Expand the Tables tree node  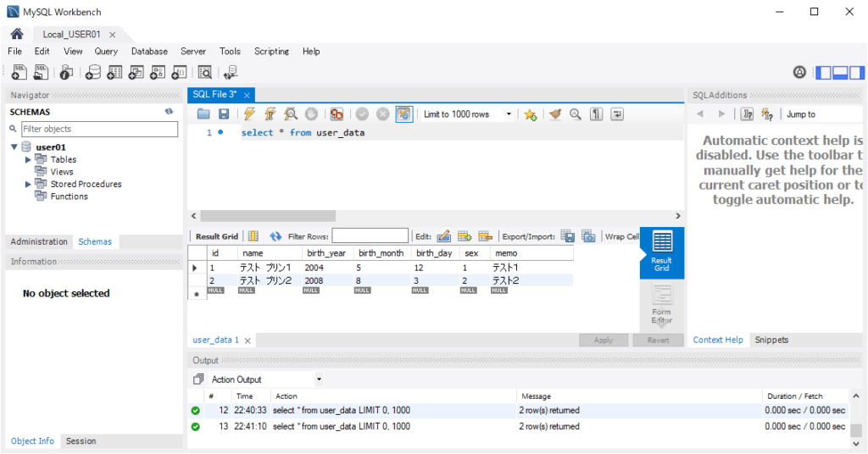(29, 159)
